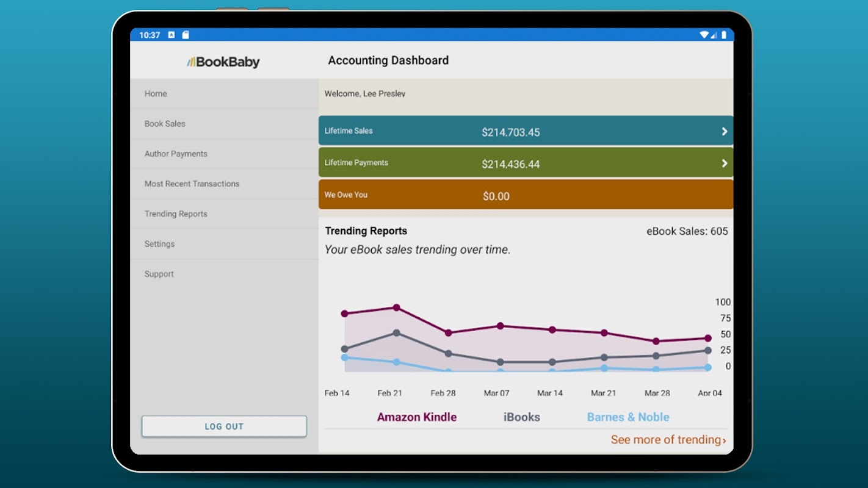Open Trending Reports from sidebar
The image size is (868, 488).
224,213
